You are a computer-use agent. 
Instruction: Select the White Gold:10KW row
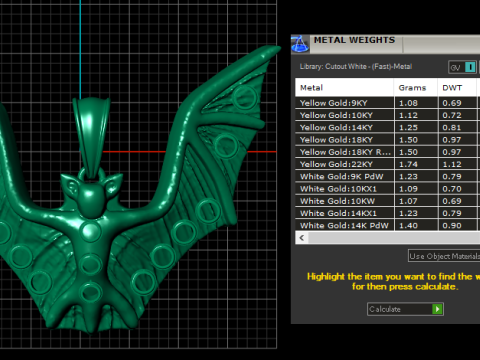coord(387,201)
